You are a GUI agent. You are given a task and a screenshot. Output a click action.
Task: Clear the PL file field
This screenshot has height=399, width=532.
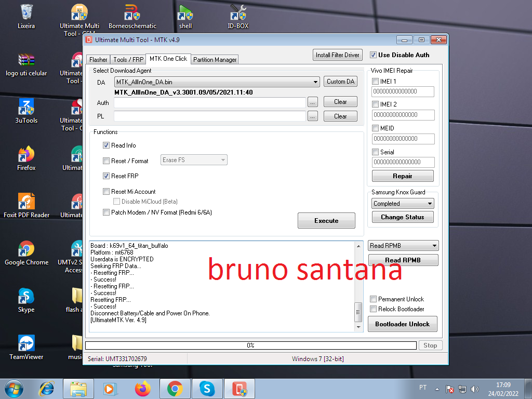coord(340,116)
